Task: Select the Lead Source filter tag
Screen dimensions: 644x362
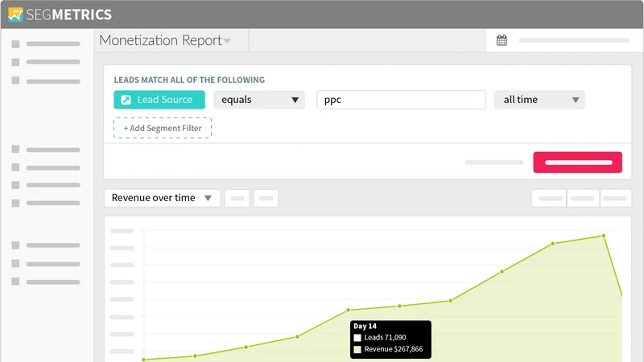Action: click(x=159, y=100)
